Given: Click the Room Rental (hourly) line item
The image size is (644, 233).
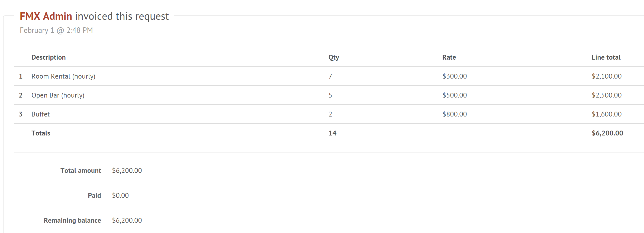Looking at the screenshot, I should [63, 76].
